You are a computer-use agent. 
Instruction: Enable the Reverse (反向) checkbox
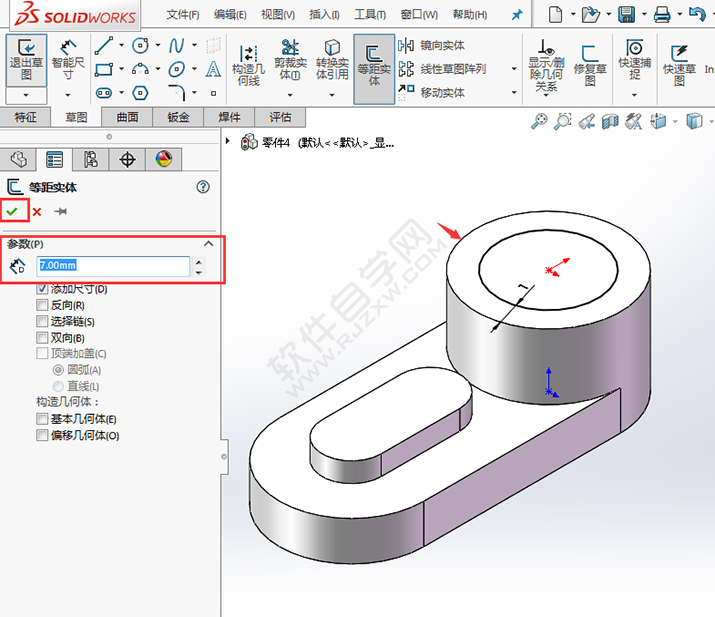point(42,305)
